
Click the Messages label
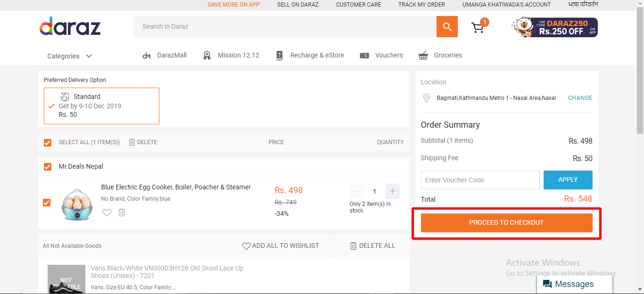tap(574, 284)
